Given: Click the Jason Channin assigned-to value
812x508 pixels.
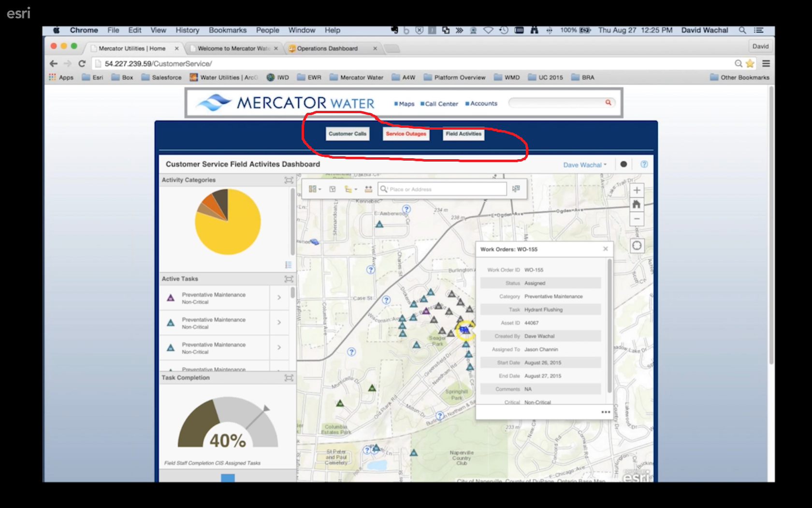Looking at the screenshot, I should (541, 349).
